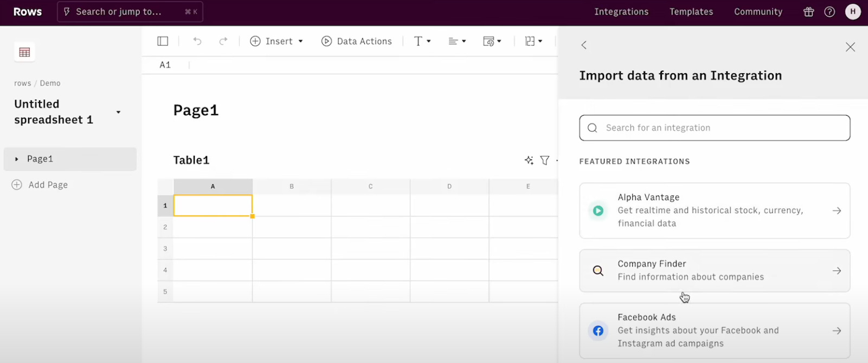This screenshot has height=363, width=868.
Task: Open the text format T dropdown
Action: 422,41
